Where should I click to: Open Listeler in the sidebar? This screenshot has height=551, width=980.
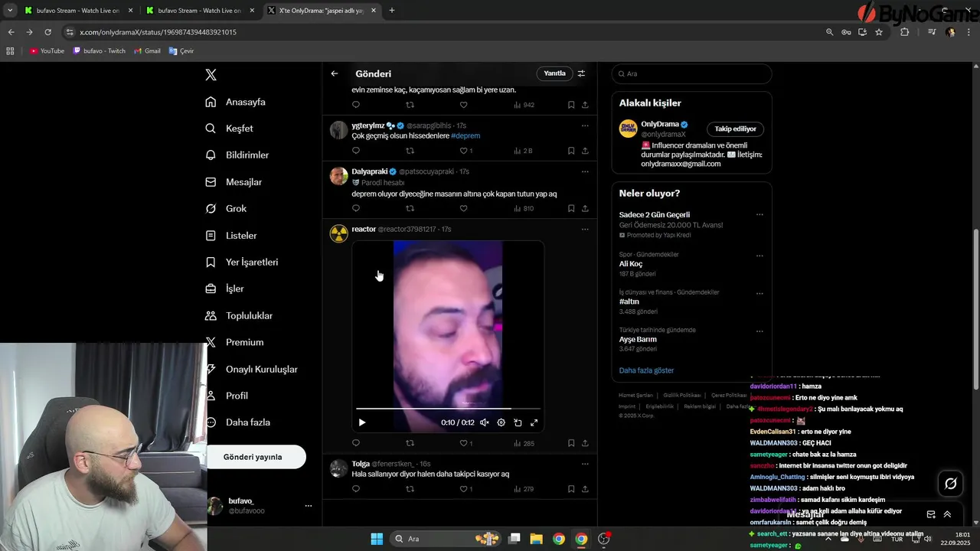pos(232,236)
